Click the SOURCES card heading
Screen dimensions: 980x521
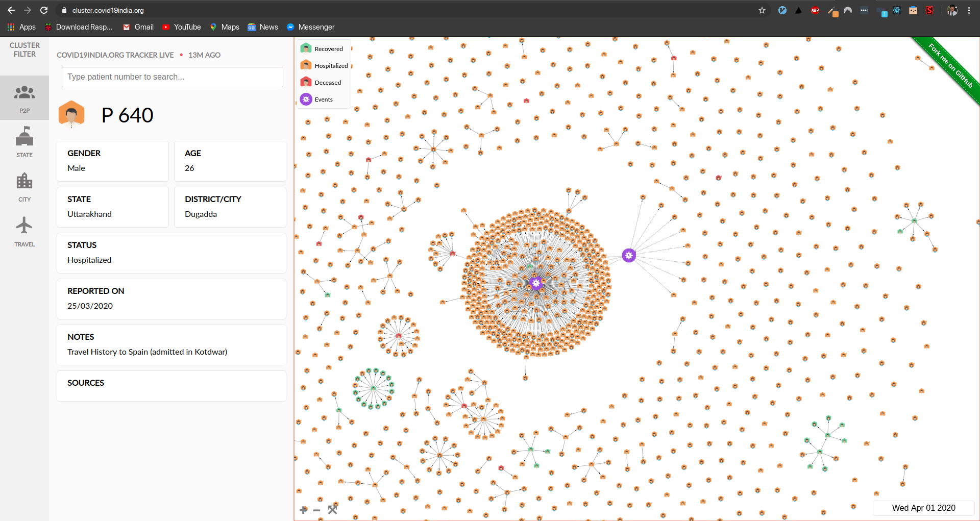pyautogui.click(x=86, y=383)
